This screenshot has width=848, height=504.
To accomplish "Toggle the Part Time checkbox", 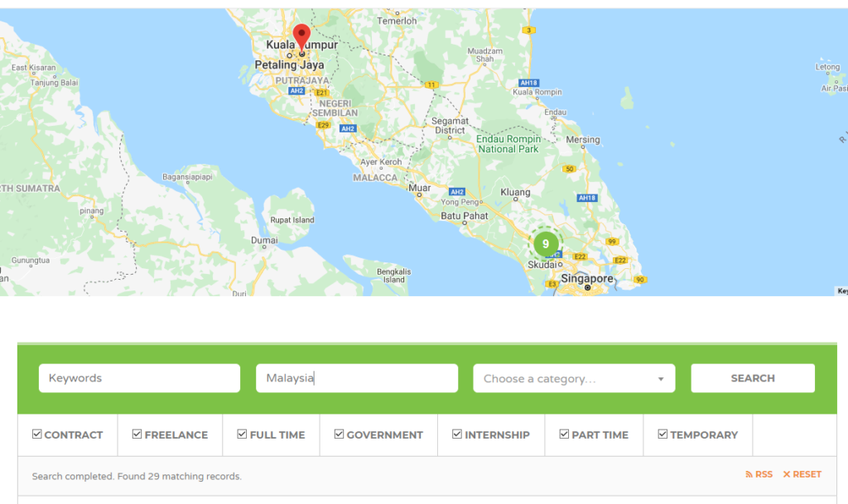I will pyautogui.click(x=564, y=434).
